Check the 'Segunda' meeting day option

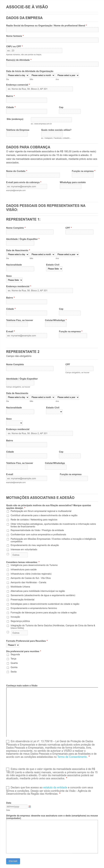8,655
